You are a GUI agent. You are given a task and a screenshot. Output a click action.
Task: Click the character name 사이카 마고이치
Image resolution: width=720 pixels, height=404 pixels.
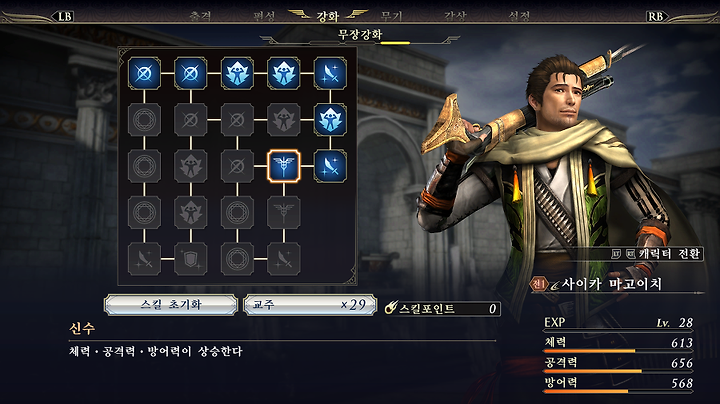click(612, 284)
